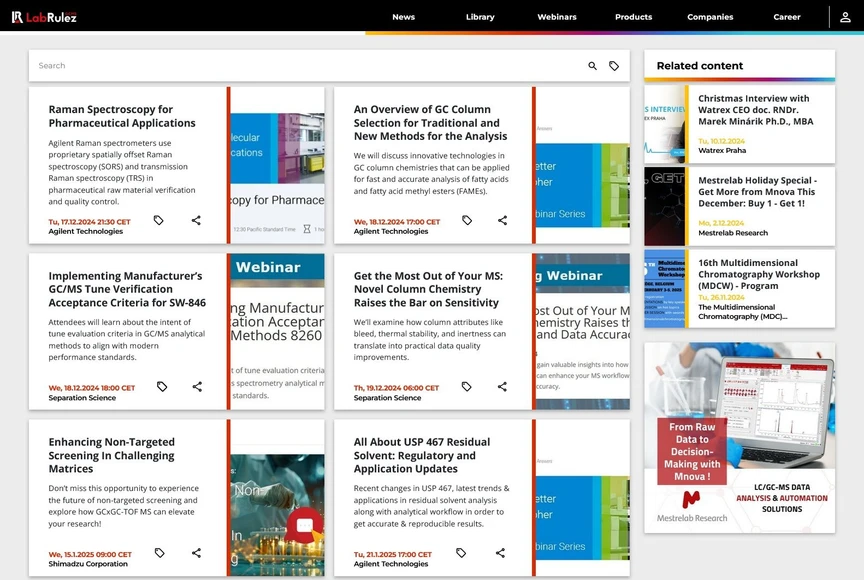
Task: Click the Multidimensional Chromatography Workshop thumbnail
Action: coord(665,289)
